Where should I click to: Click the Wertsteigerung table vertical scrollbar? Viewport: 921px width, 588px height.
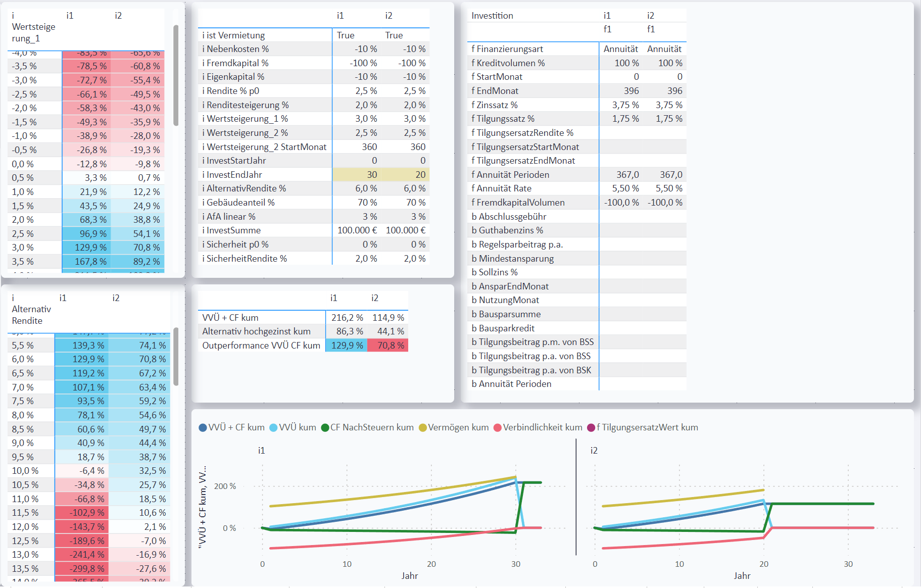click(x=176, y=76)
